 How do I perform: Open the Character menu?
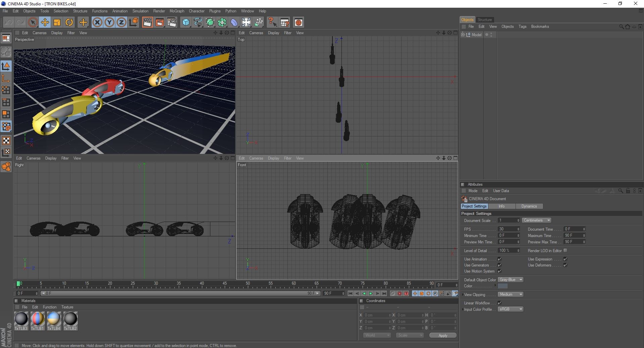(197, 11)
